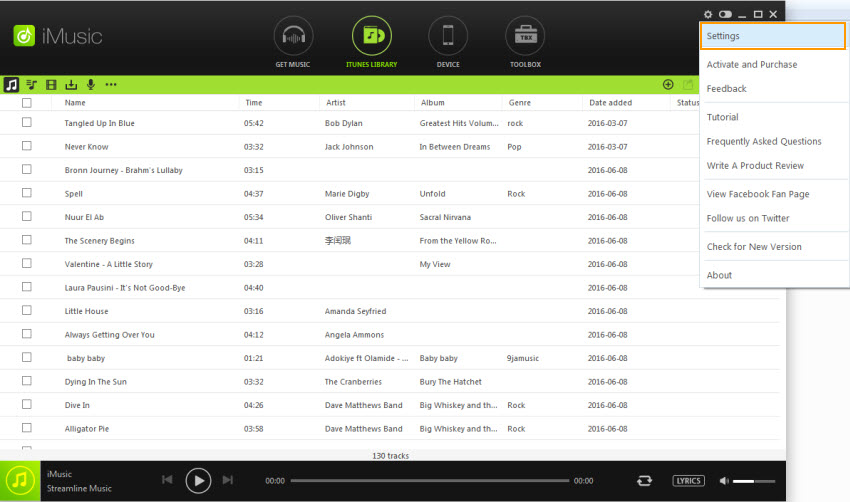Open the downloaded items view
850x502 pixels.
(71, 85)
